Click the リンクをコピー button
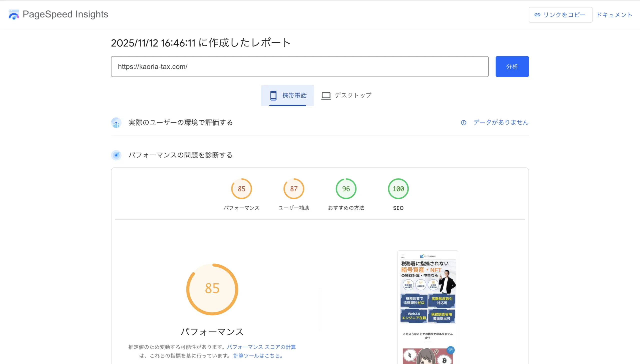The height and width of the screenshot is (364, 640). [x=560, y=14]
